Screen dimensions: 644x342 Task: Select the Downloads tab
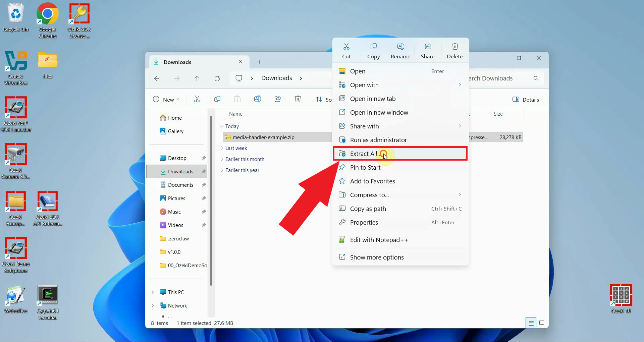click(199, 62)
